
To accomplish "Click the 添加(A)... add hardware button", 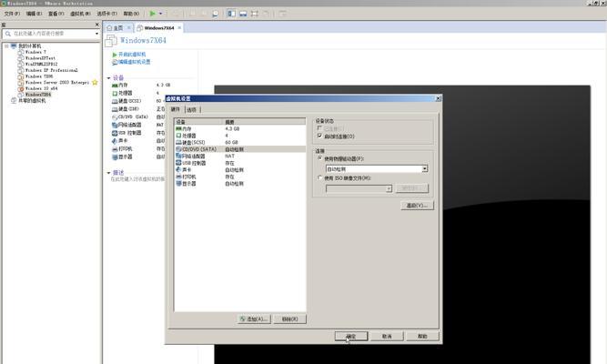I will 254,319.
